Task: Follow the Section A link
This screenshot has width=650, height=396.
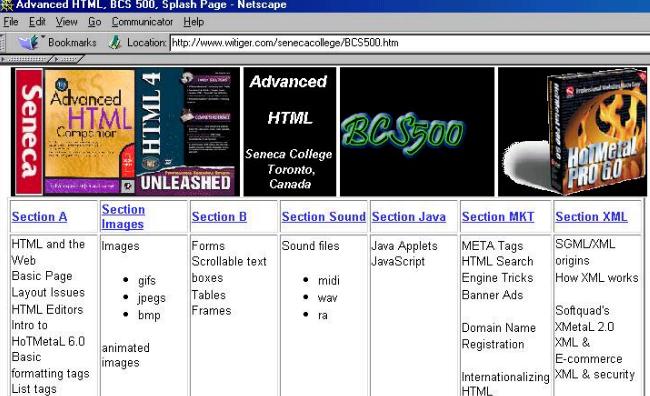Action: (x=39, y=216)
